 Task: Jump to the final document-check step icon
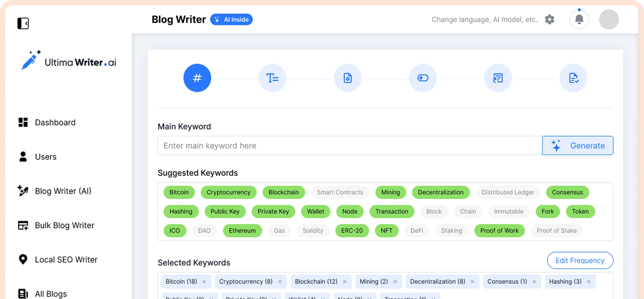[x=573, y=78]
